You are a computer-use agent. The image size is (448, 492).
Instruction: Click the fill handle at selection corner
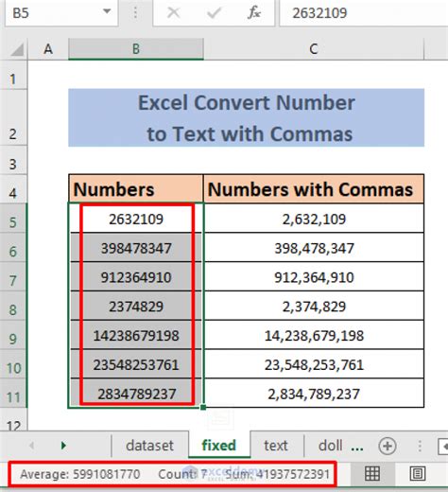203,407
